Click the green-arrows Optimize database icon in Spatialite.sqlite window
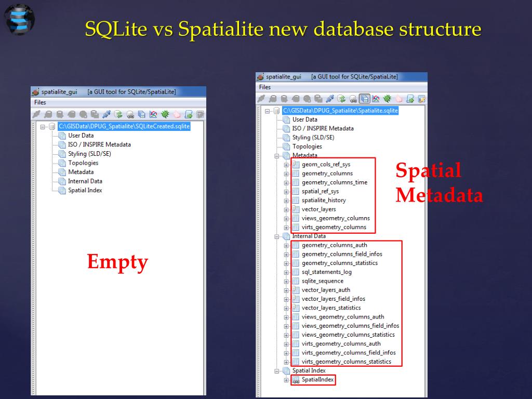 [341, 99]
